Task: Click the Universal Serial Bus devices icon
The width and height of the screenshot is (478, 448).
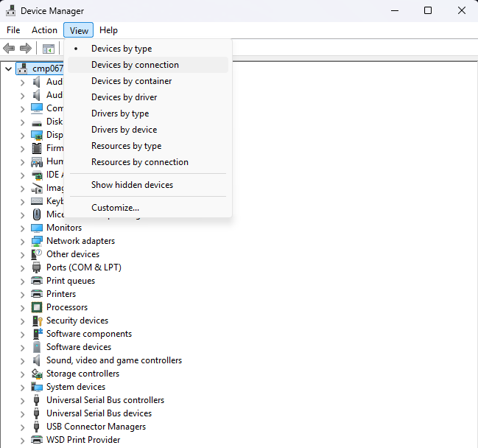Action: click(37, 413)
